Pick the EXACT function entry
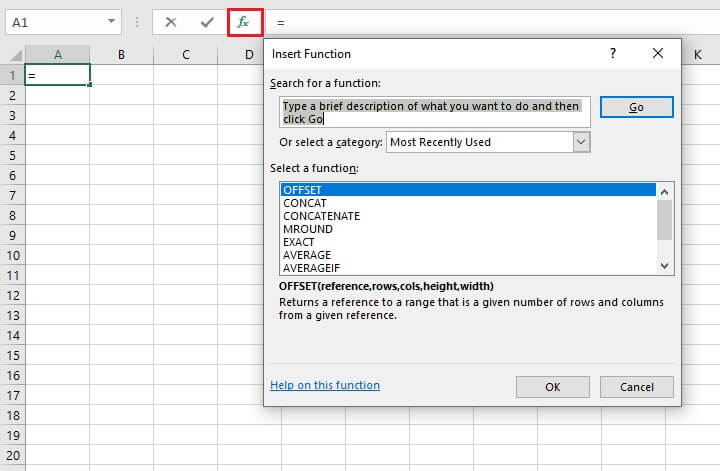Image resolution: width=720 pixels, height=471 pixels. coord(299,242)
